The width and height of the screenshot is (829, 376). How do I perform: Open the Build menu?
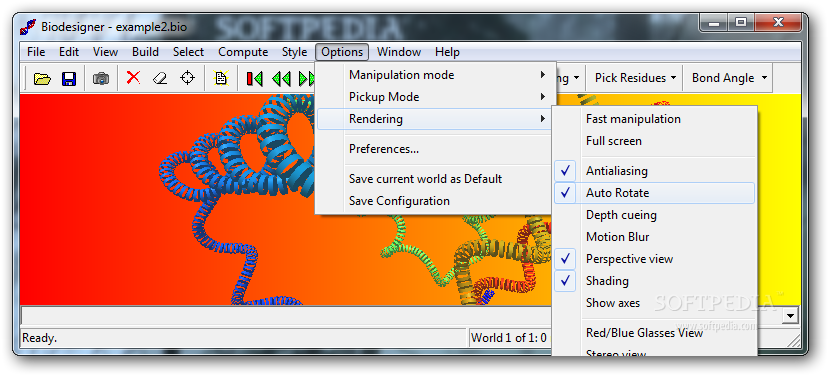coord(145,52)
